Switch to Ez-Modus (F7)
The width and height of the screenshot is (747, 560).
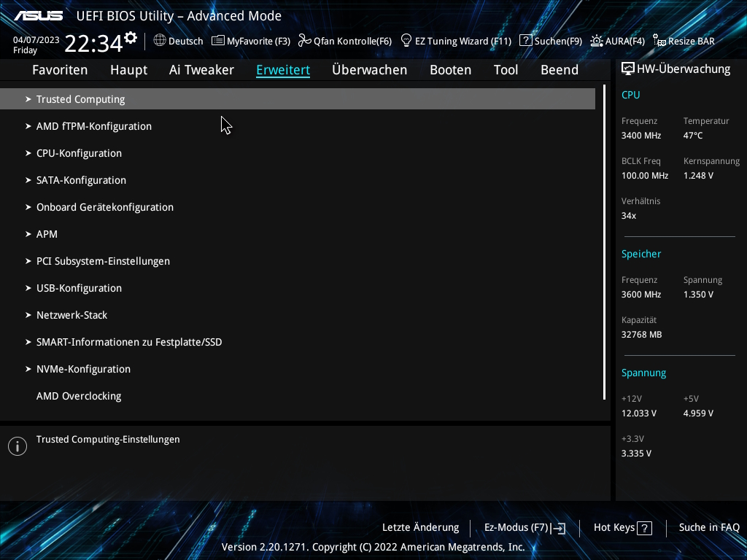tap(516, 528)
